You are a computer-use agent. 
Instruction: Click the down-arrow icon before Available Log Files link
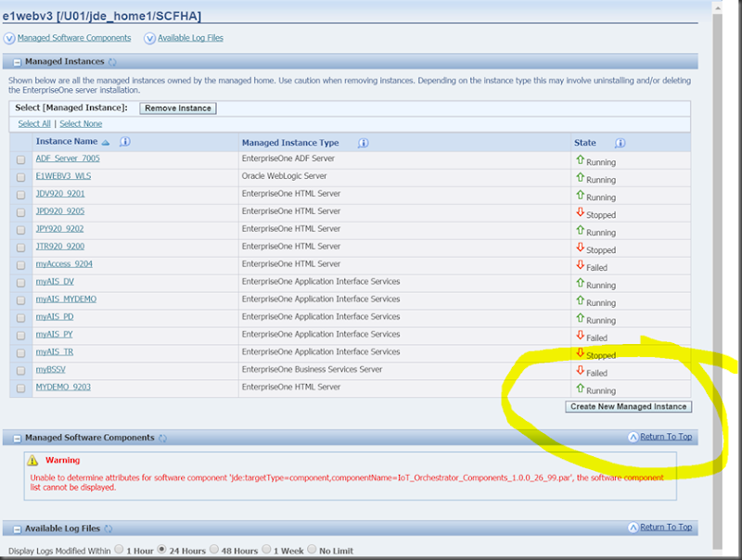coord(149,38)
